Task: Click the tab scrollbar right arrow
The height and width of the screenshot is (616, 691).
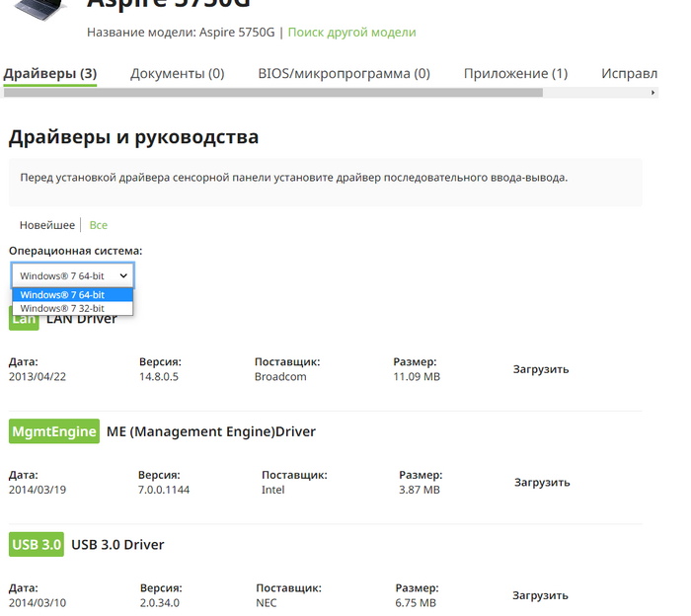Action: pos(653,93)
